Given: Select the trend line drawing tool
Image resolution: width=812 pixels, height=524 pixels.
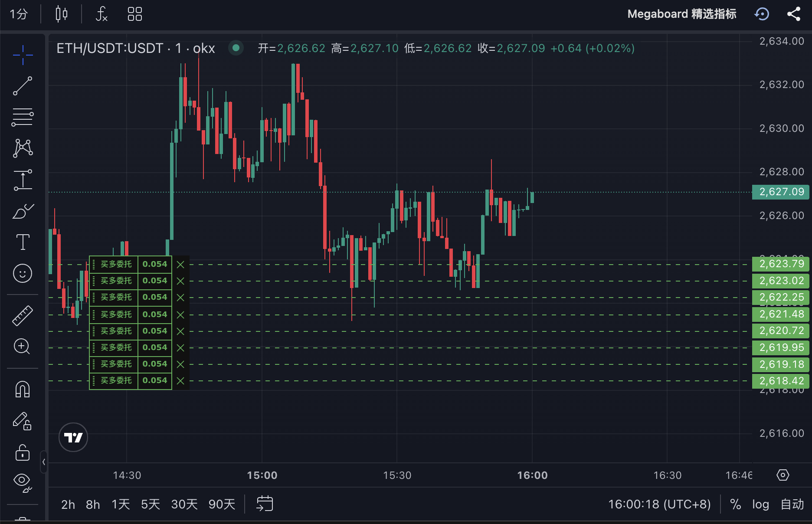Looking at the screenshot, I should pyautogui.click(x=23, y=86).
